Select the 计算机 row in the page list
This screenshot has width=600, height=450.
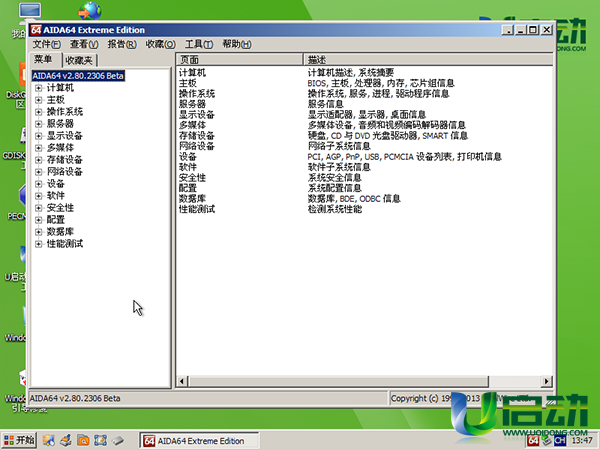coord(192,73)
